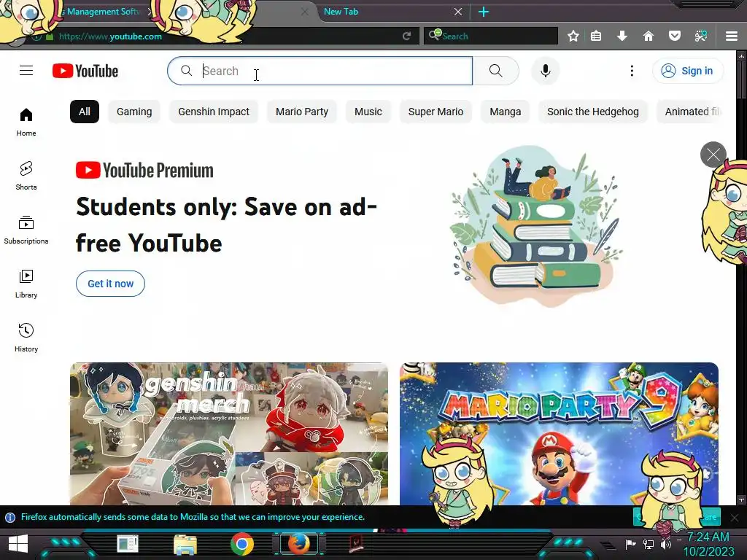747x560 pixels.
Task: Select the Manga filter chip
Action: pos(505,112)
